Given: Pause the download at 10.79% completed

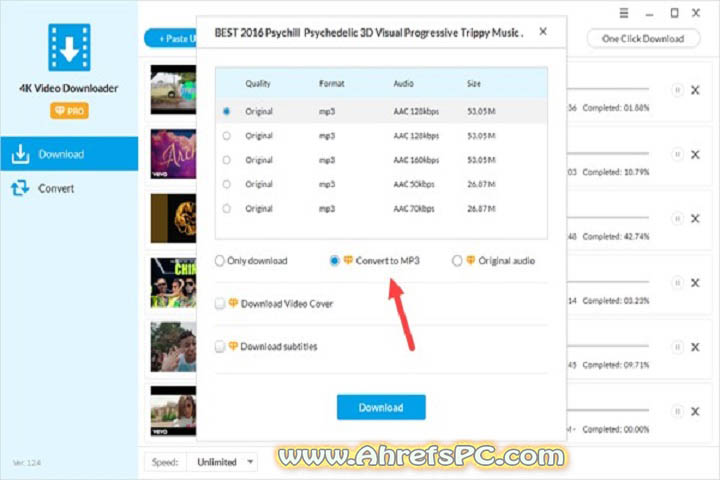Looking at the screenshot, I should click(677, 154).
